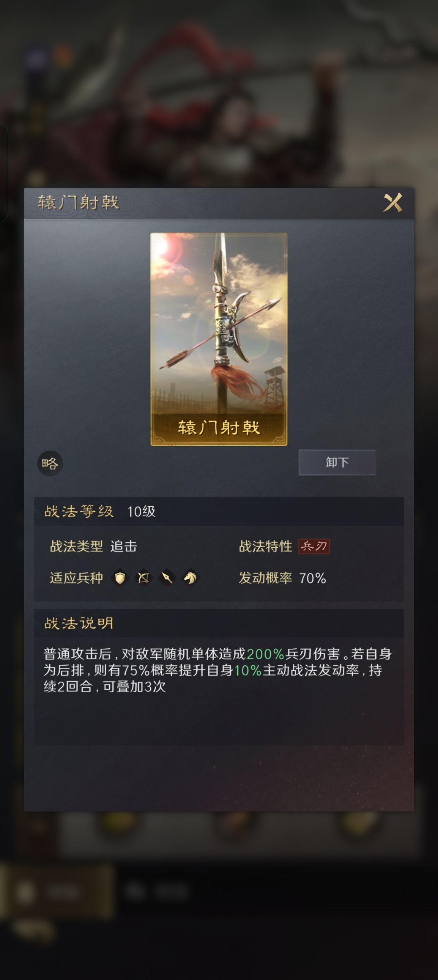Tap the green 10% rate value
438x980 pixels.
pos(248,670)
